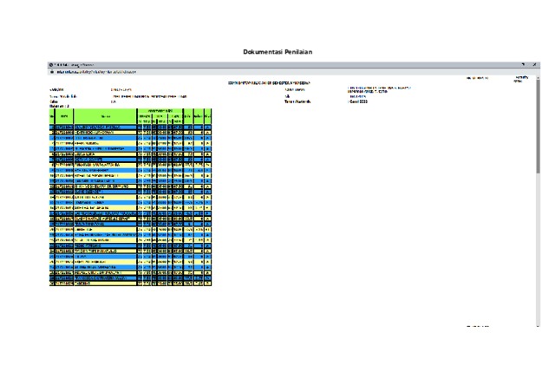555x392 pixels.
Task: Click the dropdown arrow icon at top-right of browser
Action: (x=523, y=65)
